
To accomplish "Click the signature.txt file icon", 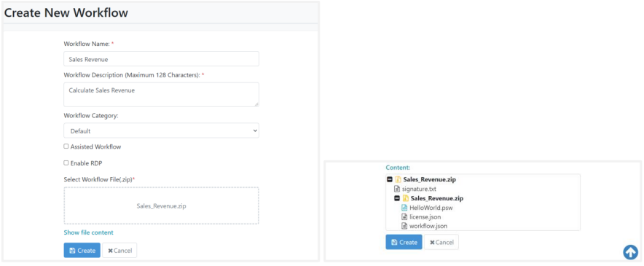I will (397, 189).
